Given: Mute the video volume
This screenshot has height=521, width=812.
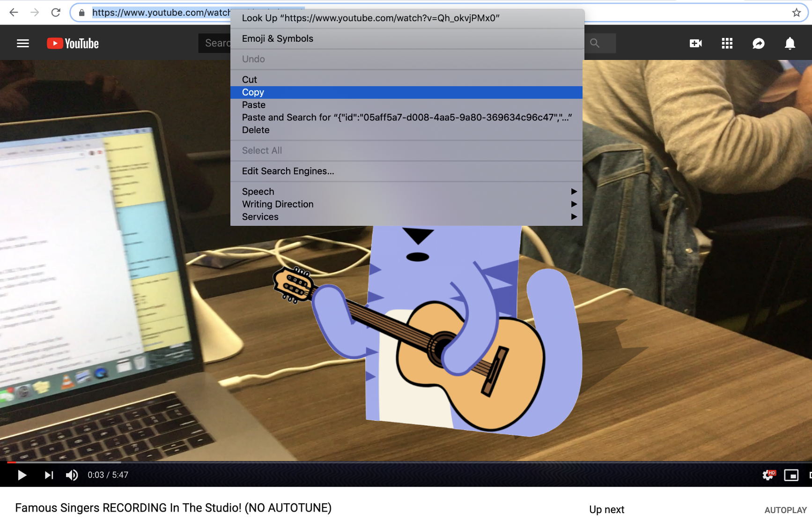Looking at the screenshot, I should [72, 475].
